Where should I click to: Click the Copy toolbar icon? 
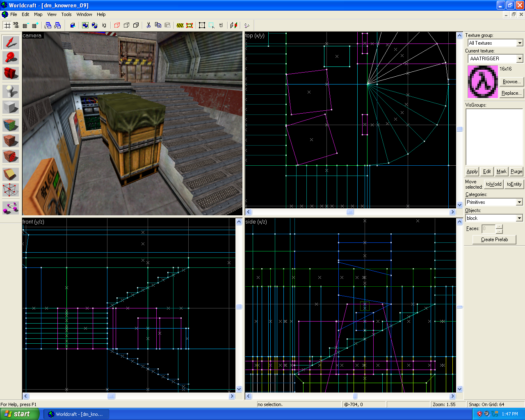[158, 25]
